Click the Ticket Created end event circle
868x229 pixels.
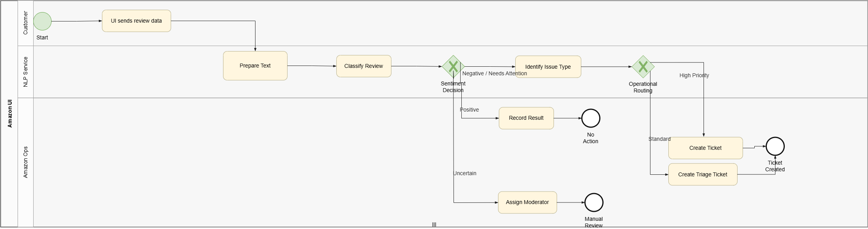(775, 147)
